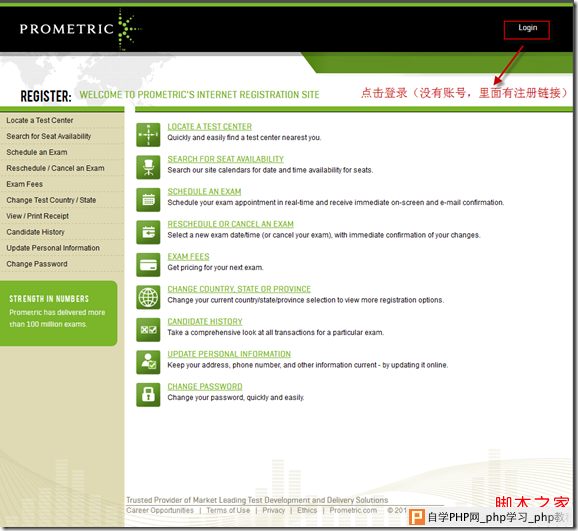Image resolution: width=578 pixels, height=531 pixels.
Task: Click the globe icon for changing country
Action: pos(148,297)
